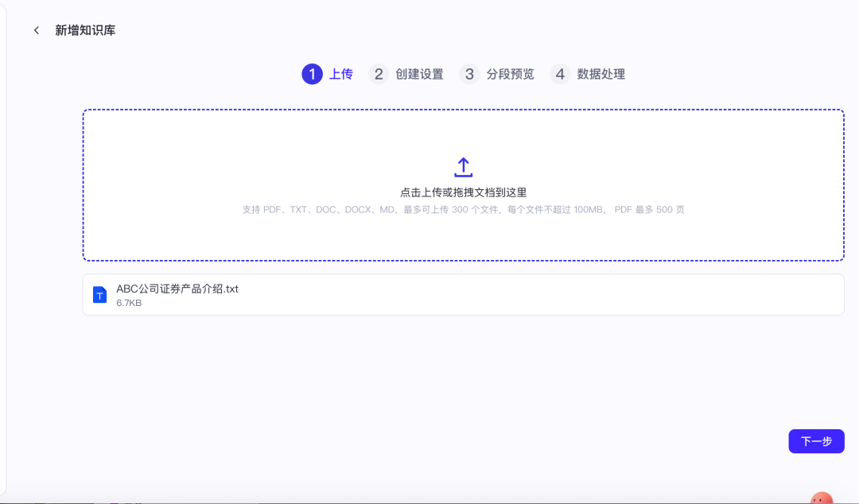Click the upload arrow icon in drop zone
859x504 pixels.
tap(463, 167)
